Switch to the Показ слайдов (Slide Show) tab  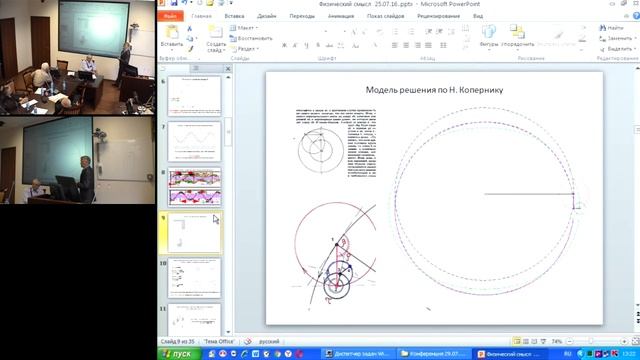(x=385, y=16)
